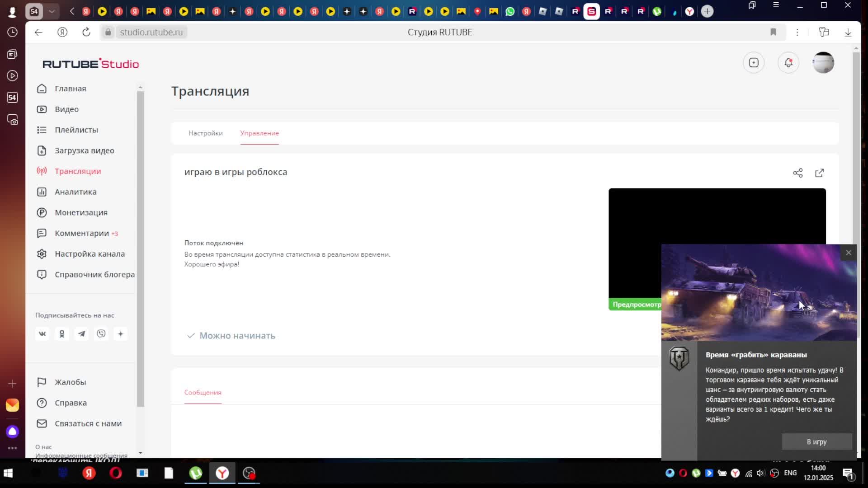
Task: Click the share icon beside the stream title
Action: click(797, 173)
